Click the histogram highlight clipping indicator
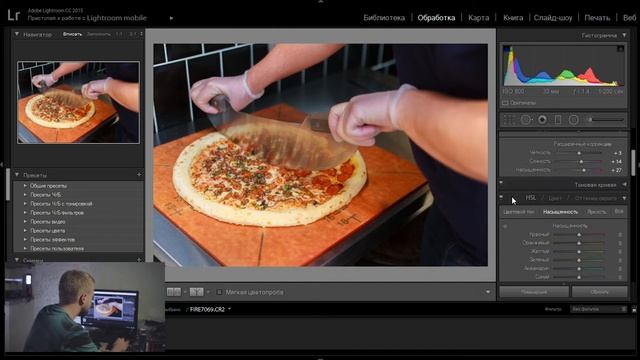This screenshot has width=640, height=360. (620, 49)
